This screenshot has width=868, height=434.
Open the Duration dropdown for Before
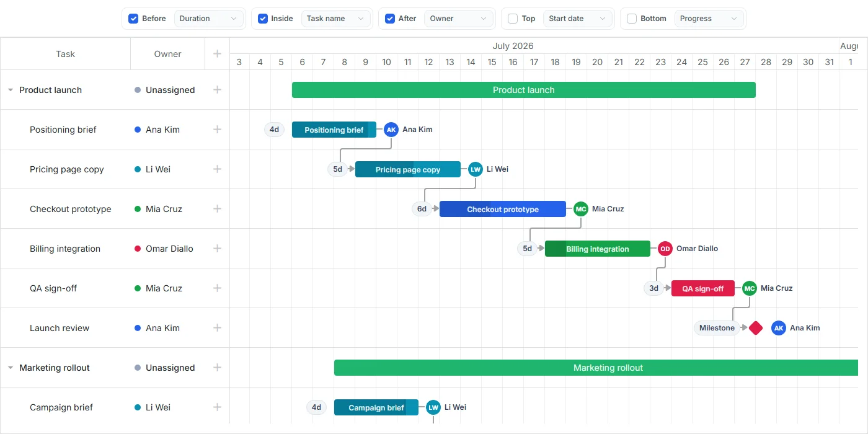tap(208, 19)
